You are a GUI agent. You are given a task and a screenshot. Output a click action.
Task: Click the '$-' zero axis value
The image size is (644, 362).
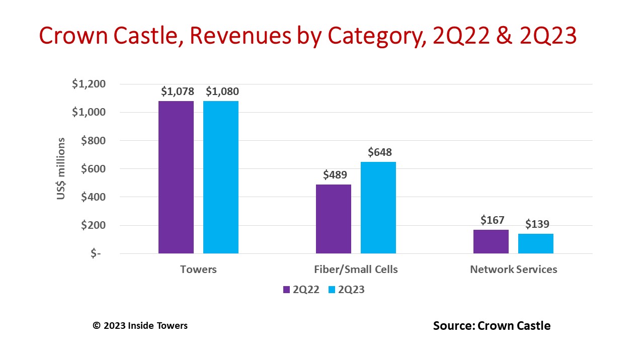pos(96,253)
